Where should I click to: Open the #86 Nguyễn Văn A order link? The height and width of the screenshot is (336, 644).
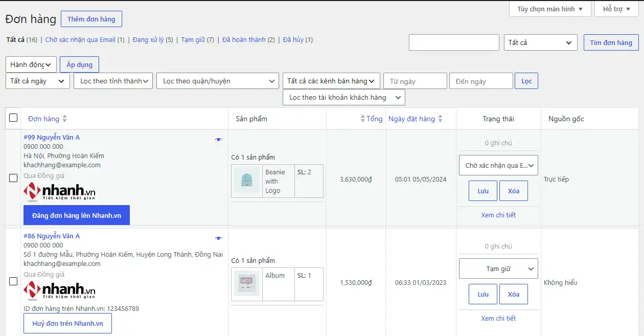tap(52, 236)
